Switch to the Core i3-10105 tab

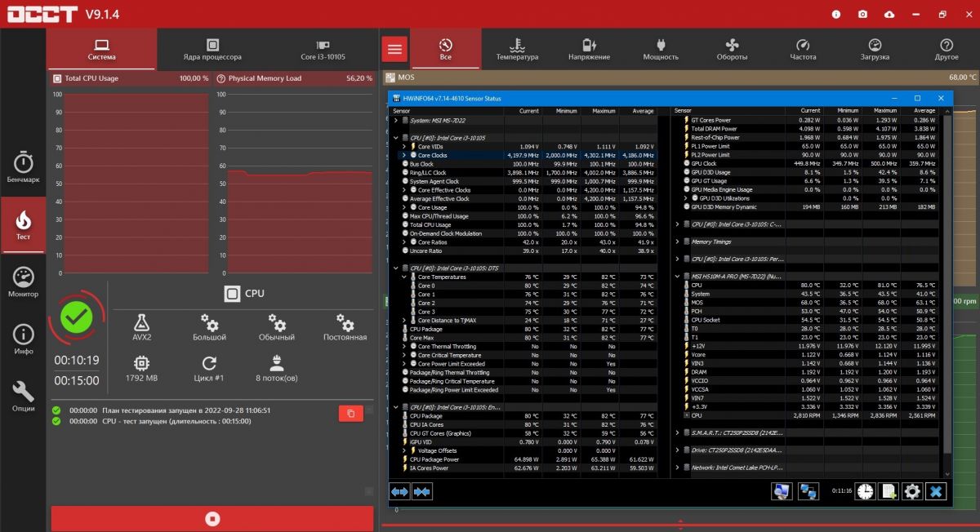click(x=323, y=50)
